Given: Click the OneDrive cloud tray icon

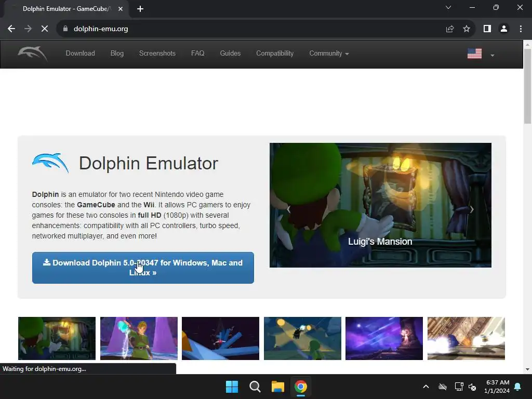Looking at the screenshot, I should pos(443,387).
